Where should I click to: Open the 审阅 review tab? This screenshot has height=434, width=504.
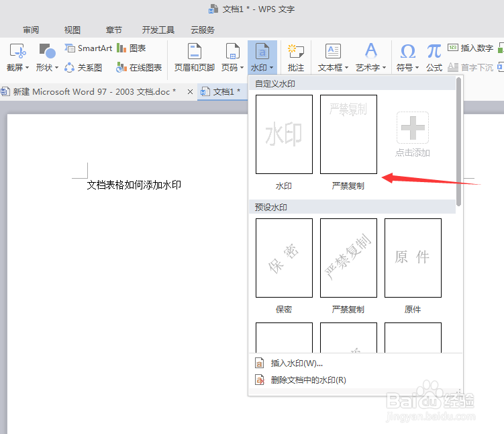(x=31, y=30)
